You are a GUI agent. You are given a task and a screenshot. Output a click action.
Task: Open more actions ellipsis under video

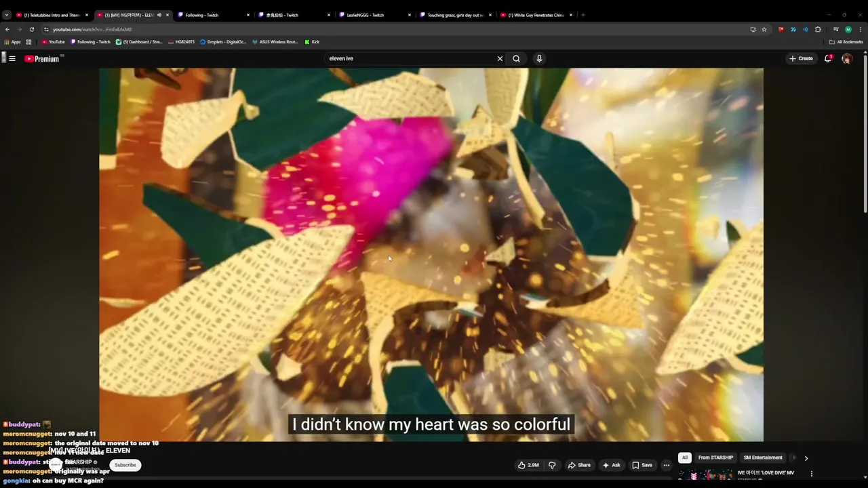tap(667, 465)
